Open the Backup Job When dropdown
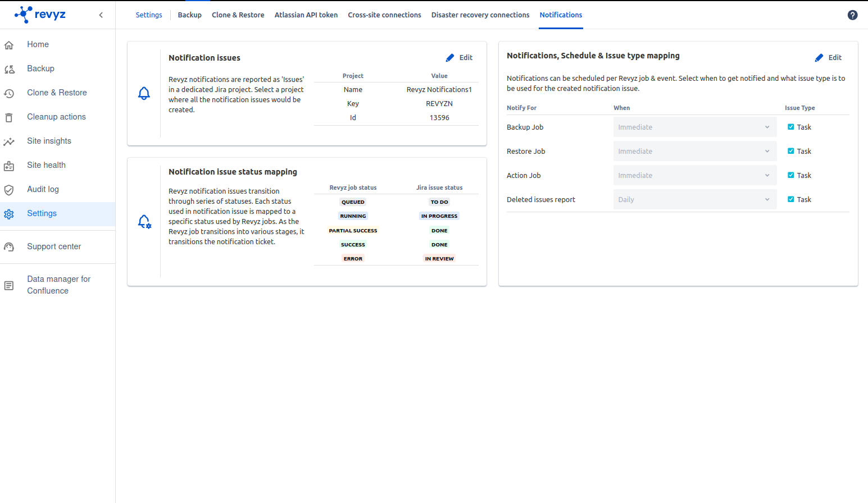Image resolution: width=868 pixels, height=503 pixels. tap(694, 127)
